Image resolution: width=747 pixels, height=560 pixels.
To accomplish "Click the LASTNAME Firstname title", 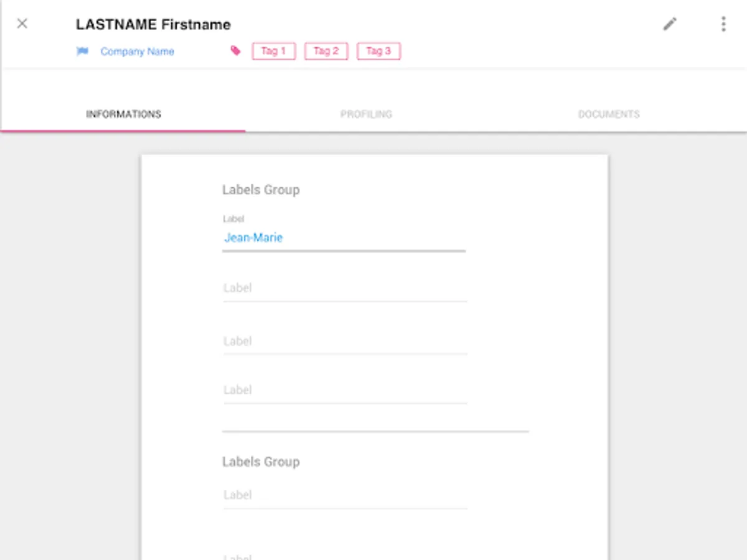I will [x=153, y=25].
